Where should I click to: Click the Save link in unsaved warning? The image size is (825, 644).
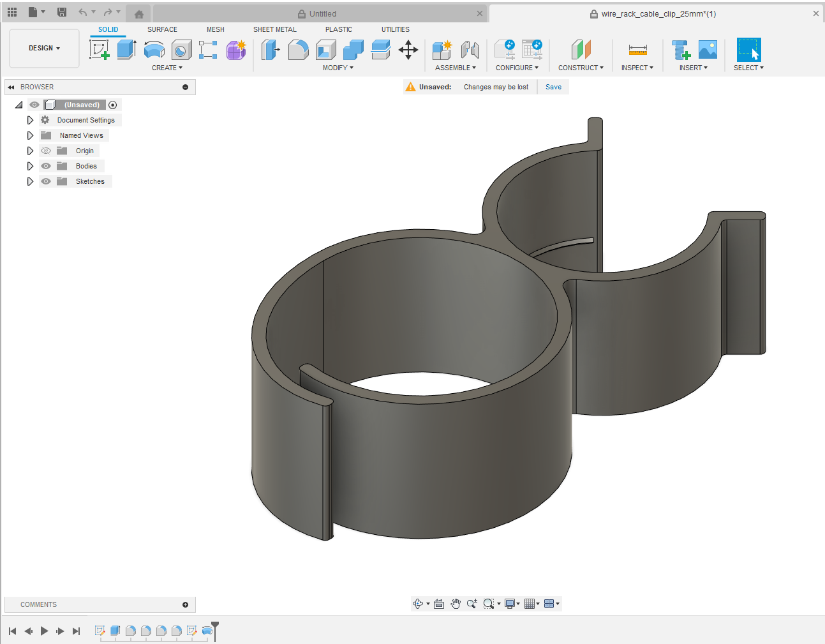[554, 87]
